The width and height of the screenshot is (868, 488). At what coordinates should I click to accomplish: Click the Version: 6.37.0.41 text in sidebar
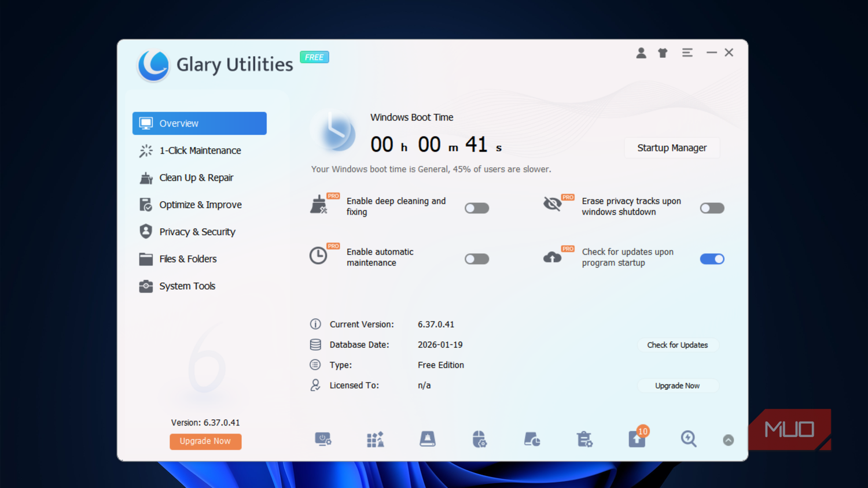point(205,423)
